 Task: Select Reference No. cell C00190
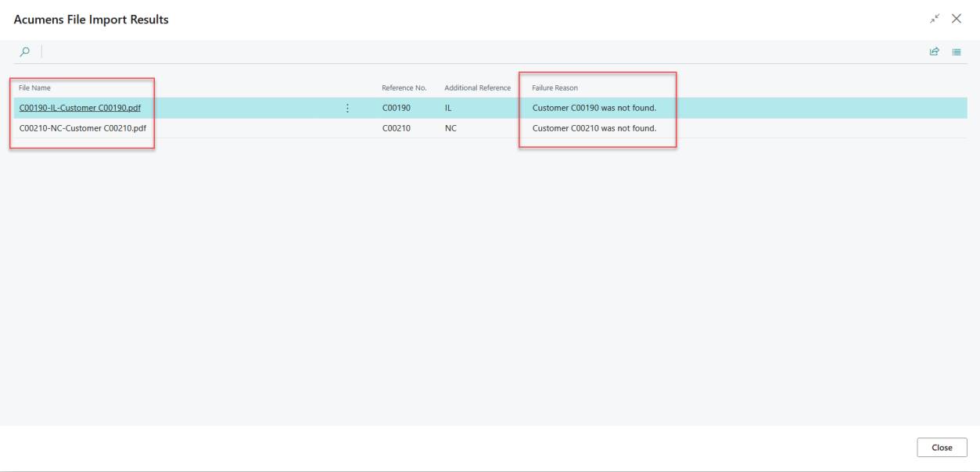click(x=396, y=109)
